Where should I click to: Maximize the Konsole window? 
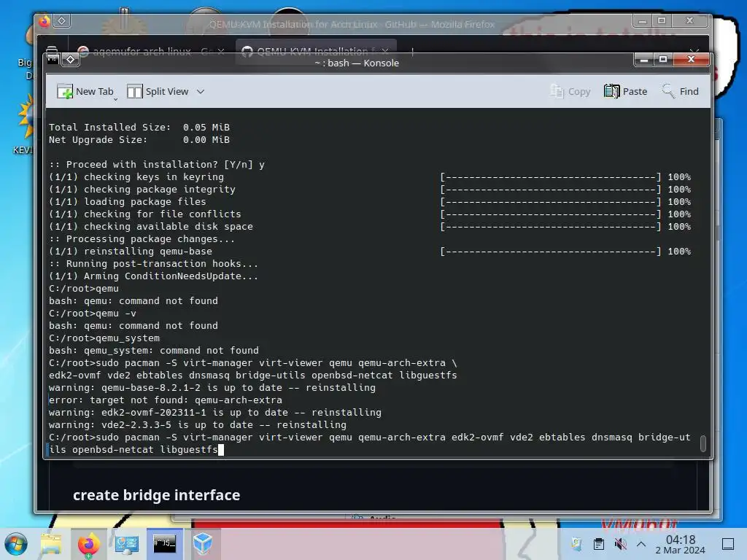pyautogui.click(x=662, y=60)
